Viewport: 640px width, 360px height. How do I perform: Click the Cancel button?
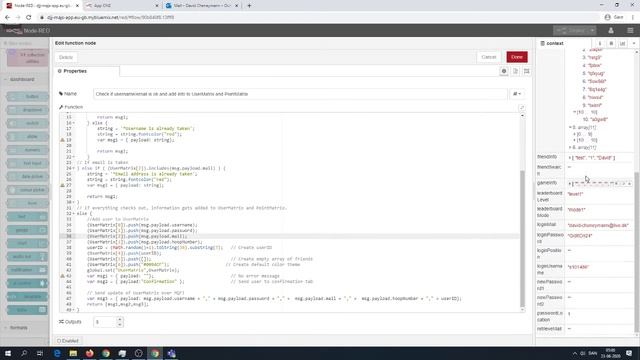[x=489, y=57]
